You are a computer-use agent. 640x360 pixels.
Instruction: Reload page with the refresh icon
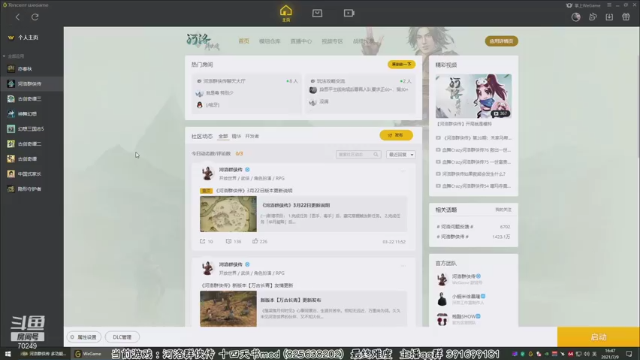35,17
